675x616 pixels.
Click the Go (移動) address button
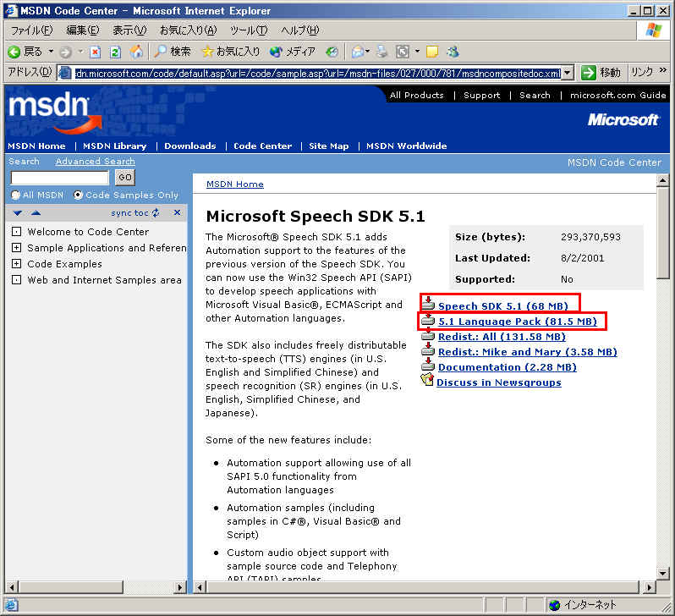click(x=601, y=73)
